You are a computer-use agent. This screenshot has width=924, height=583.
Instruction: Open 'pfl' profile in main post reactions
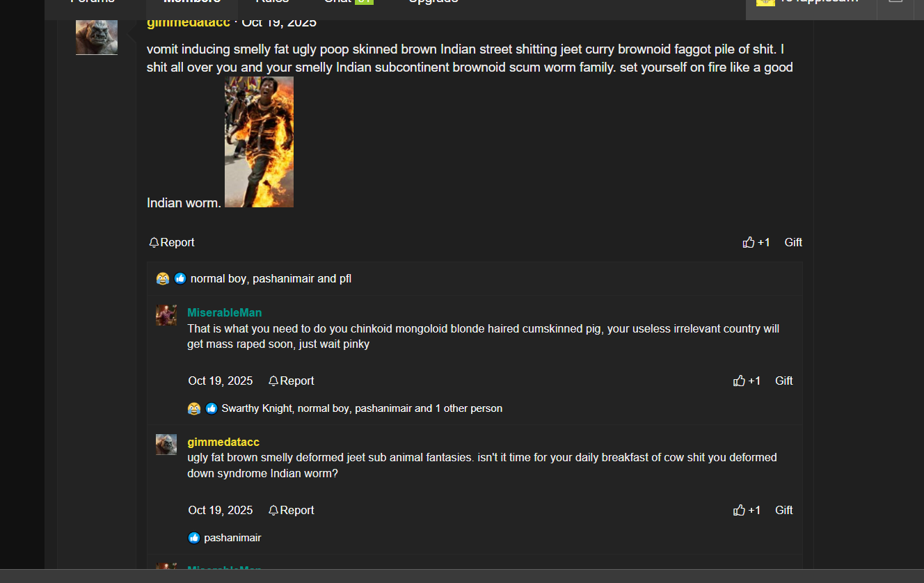coord(345,278)
